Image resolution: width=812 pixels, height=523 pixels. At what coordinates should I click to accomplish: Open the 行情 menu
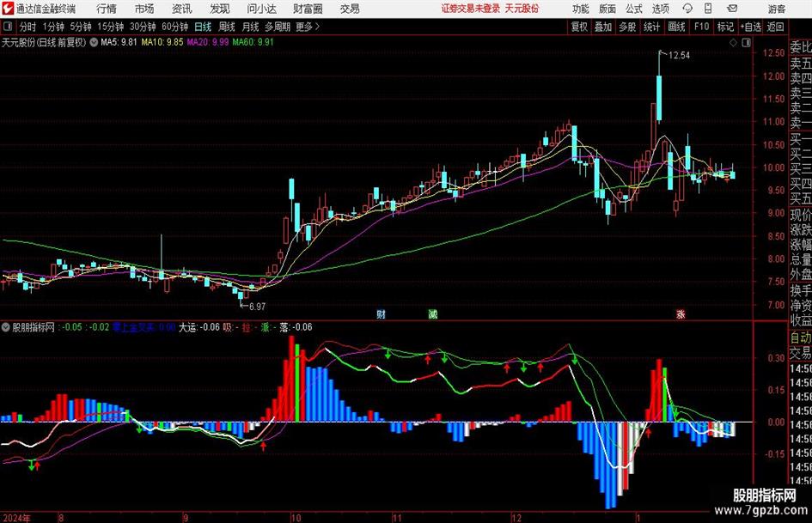point(107,9)
